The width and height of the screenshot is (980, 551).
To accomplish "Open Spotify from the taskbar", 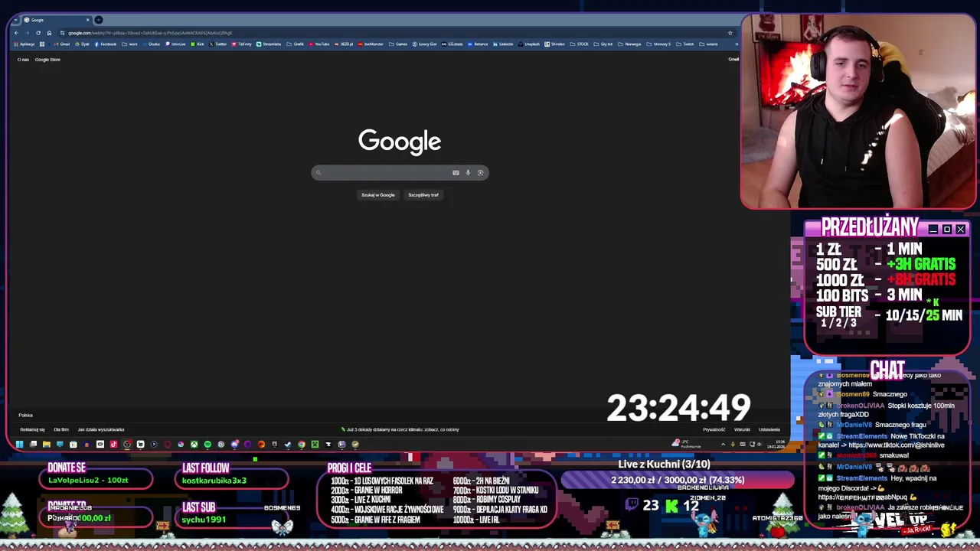I will [x=207, y=445].
